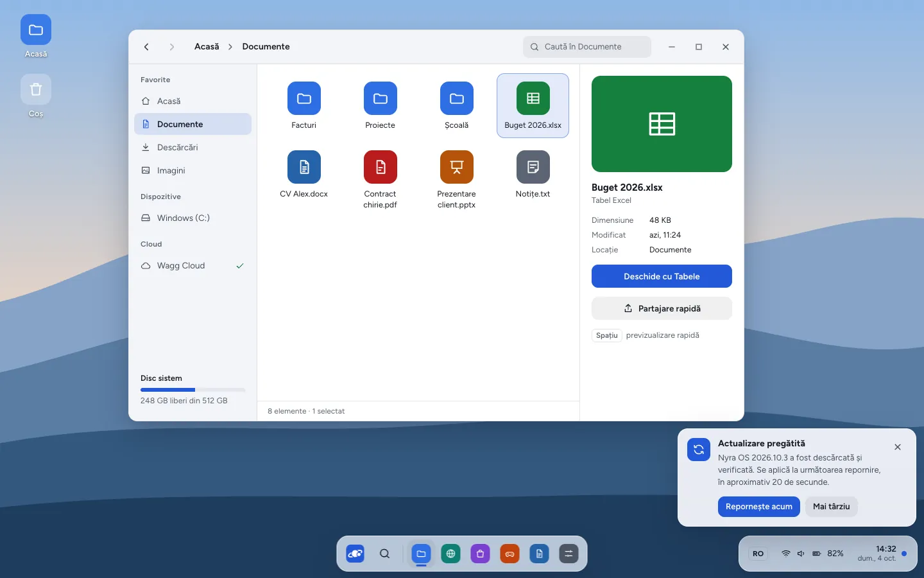
Task: Select the Contract chirie.pdf file
Action: coord(381,180)
